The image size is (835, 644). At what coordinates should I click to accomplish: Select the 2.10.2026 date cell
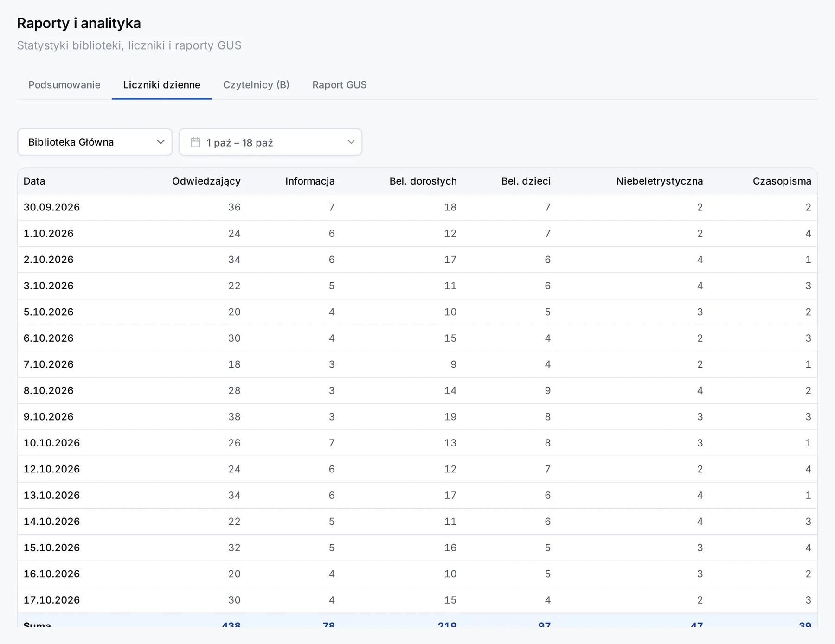point(49,260)
